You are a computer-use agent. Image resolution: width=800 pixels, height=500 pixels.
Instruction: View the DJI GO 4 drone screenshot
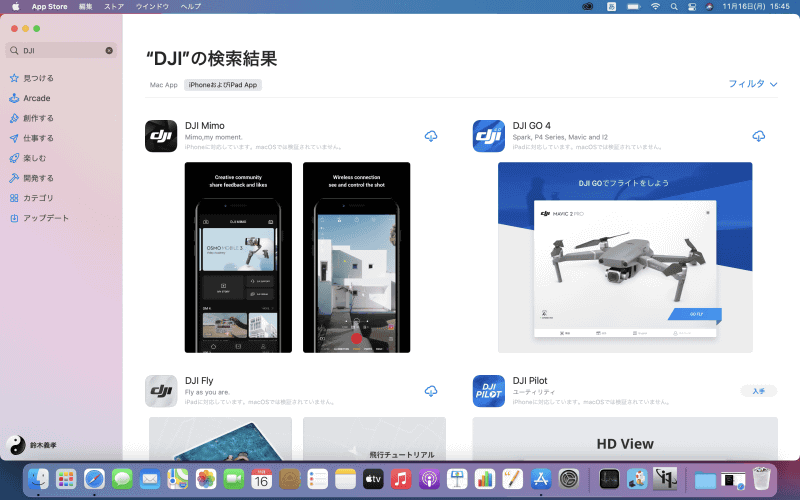pyautogui.click(x=625, y=257)
